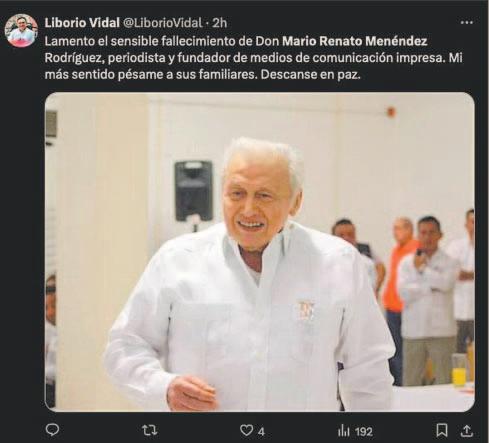Click the like count number 4
489x443 pixels.
(x=261, y=432)
